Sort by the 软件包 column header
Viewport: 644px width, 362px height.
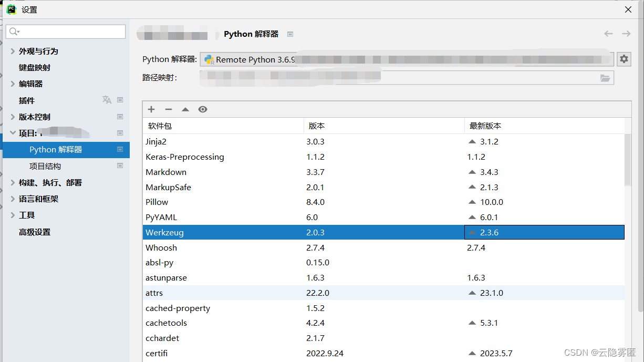coord(223,126)
